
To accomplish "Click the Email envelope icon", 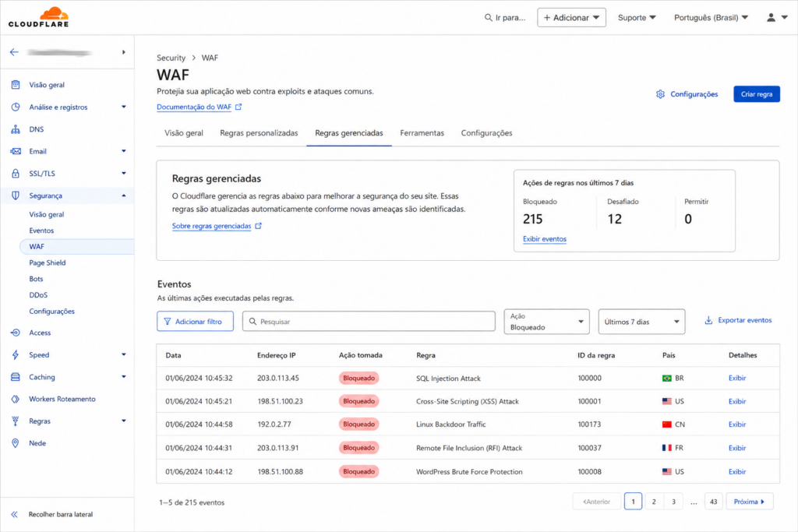I will (16, 151).
